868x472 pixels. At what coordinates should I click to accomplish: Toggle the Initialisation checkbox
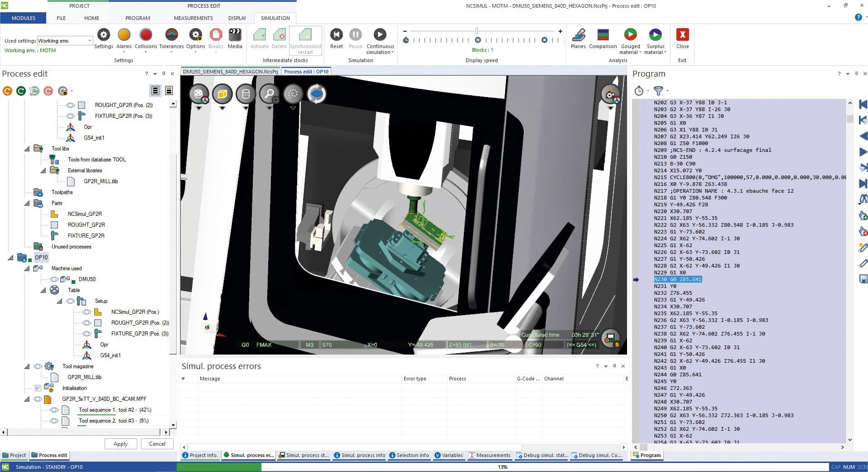(38, 388)
